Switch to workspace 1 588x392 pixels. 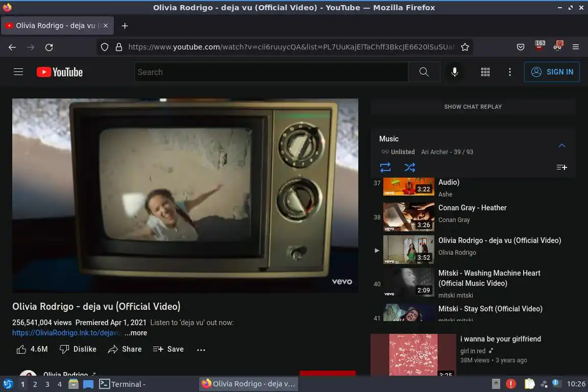tap(23, 384)
